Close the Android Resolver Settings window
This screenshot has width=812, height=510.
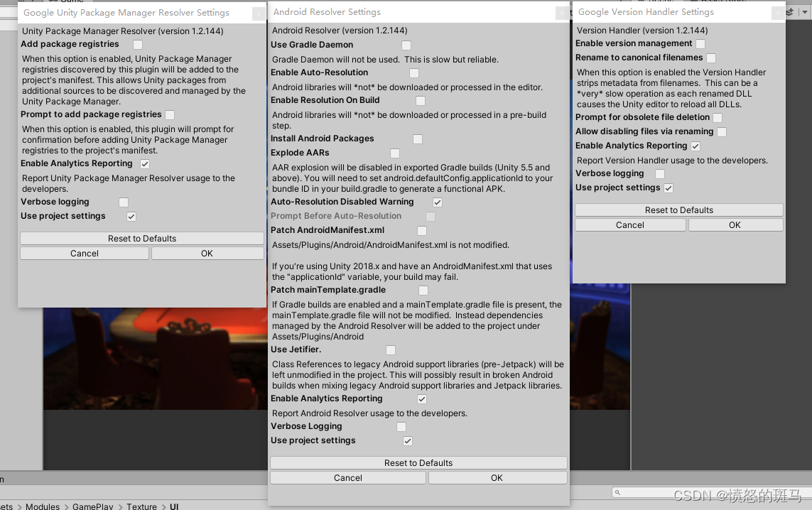tap(562, 13)
